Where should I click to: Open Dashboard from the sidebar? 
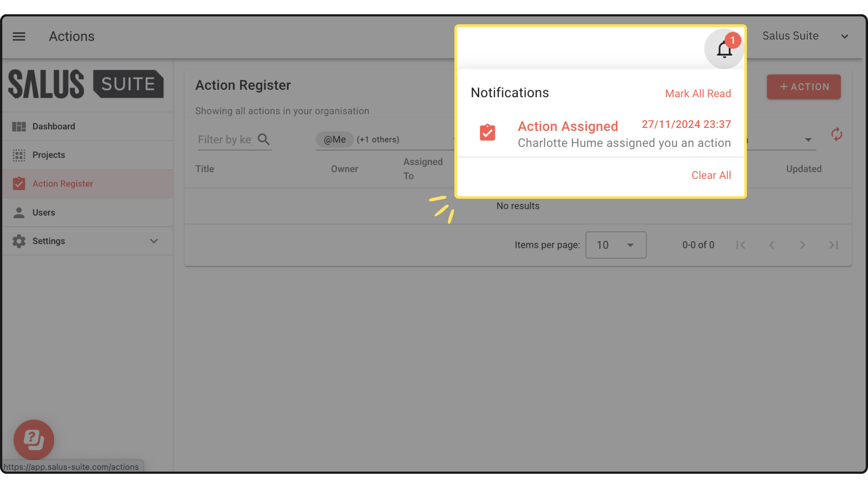pos(54,127)
